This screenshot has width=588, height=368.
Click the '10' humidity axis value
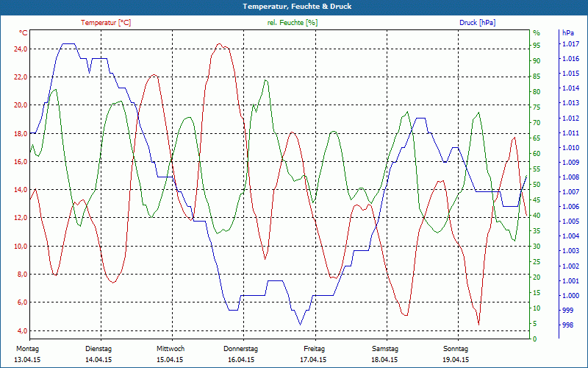tap(537, 308)
